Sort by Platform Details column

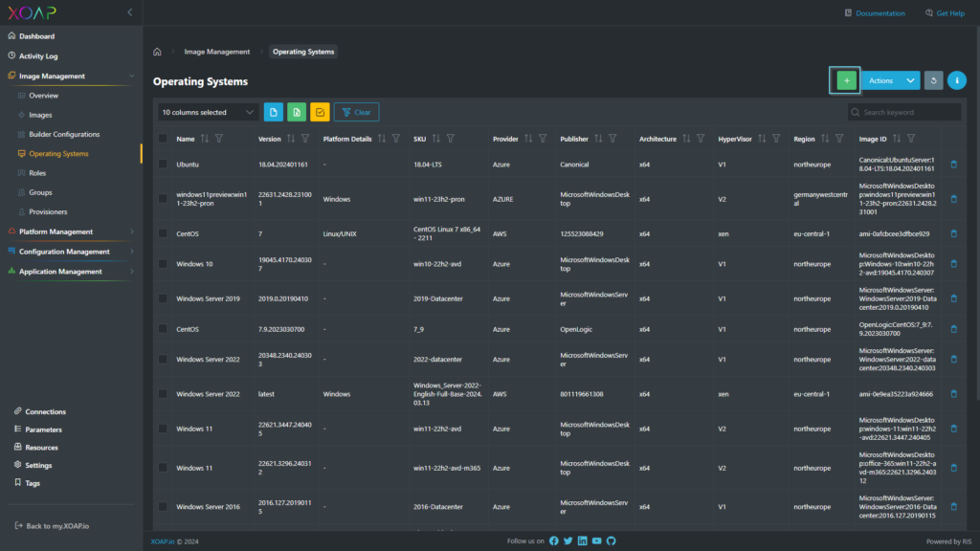[381, 139]
